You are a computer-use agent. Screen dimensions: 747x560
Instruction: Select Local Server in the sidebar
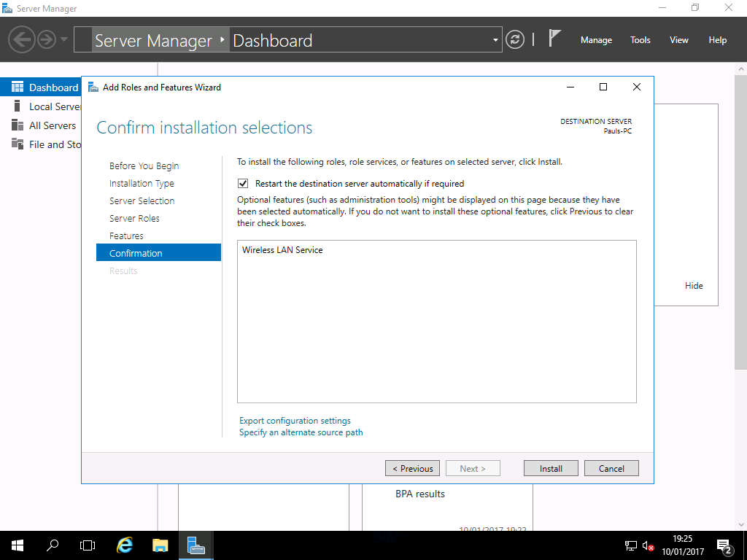coord(41,106)
